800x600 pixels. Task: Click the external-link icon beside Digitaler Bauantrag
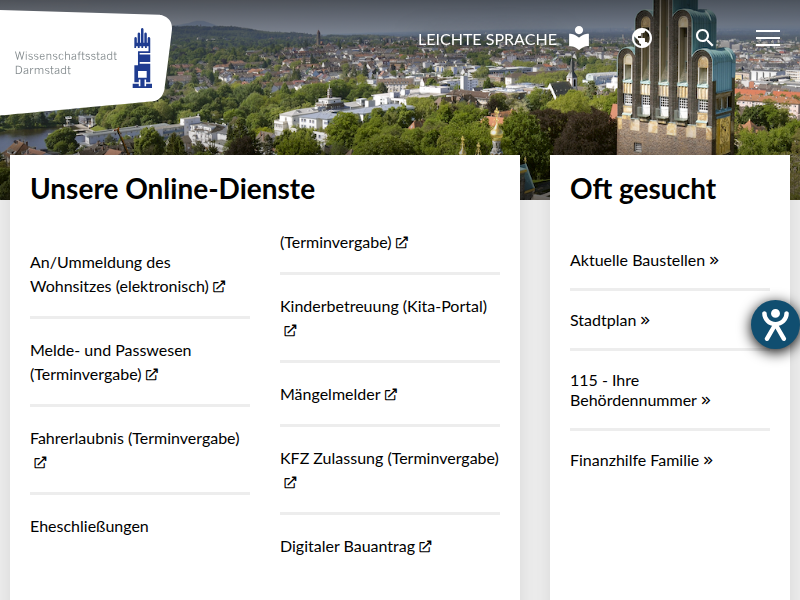coord(426,546)
